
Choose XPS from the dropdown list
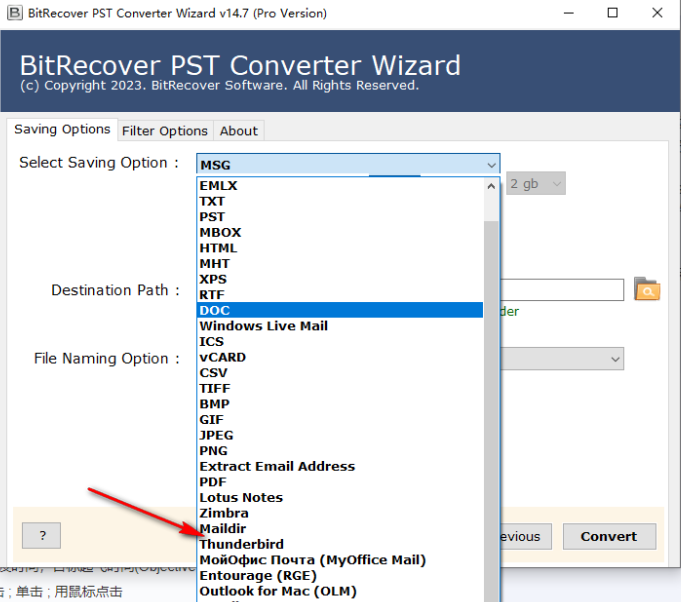pos(340,279)
